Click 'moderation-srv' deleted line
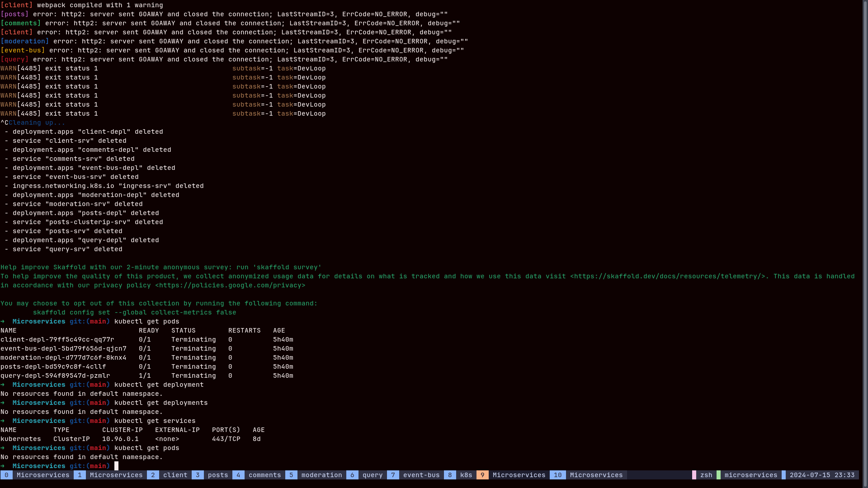 tap(74, 204)
